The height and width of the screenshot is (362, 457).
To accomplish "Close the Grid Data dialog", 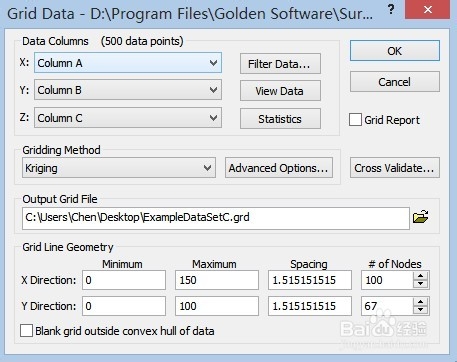I will tap(428, 9).
